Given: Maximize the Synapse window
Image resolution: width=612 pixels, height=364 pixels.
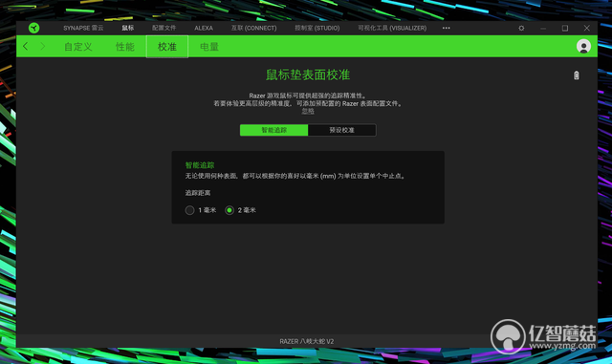Looking at the screenshot, I should [565, 28].
